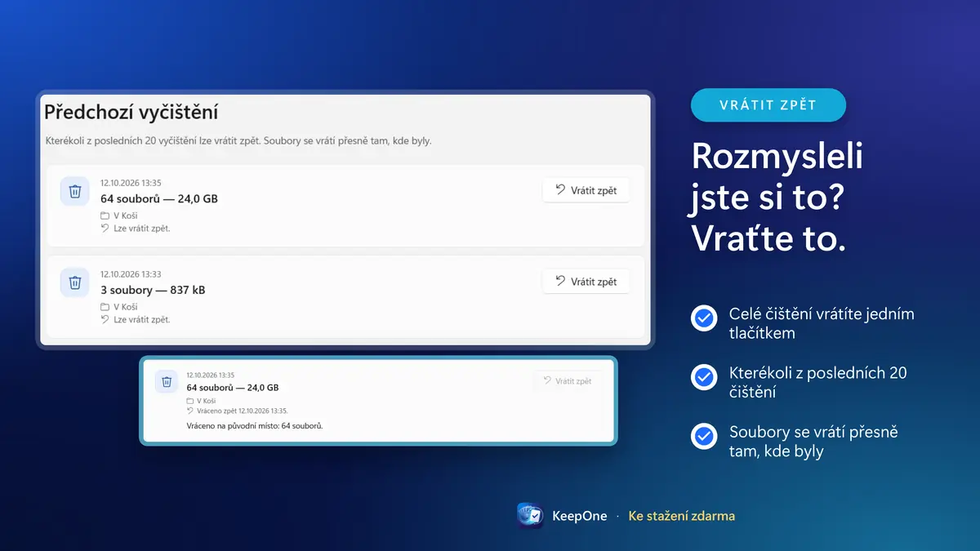This screenshot has height=551, width=980.
Task: Click the blue VRÁTIT ZPĚT pill
Action: tap(768, 104)
